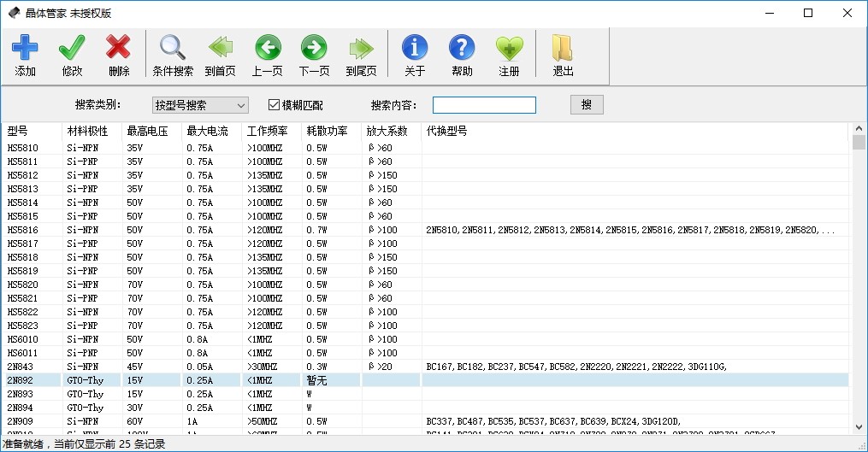Click the 退出 (exit) folder icon

click(563, 48)
